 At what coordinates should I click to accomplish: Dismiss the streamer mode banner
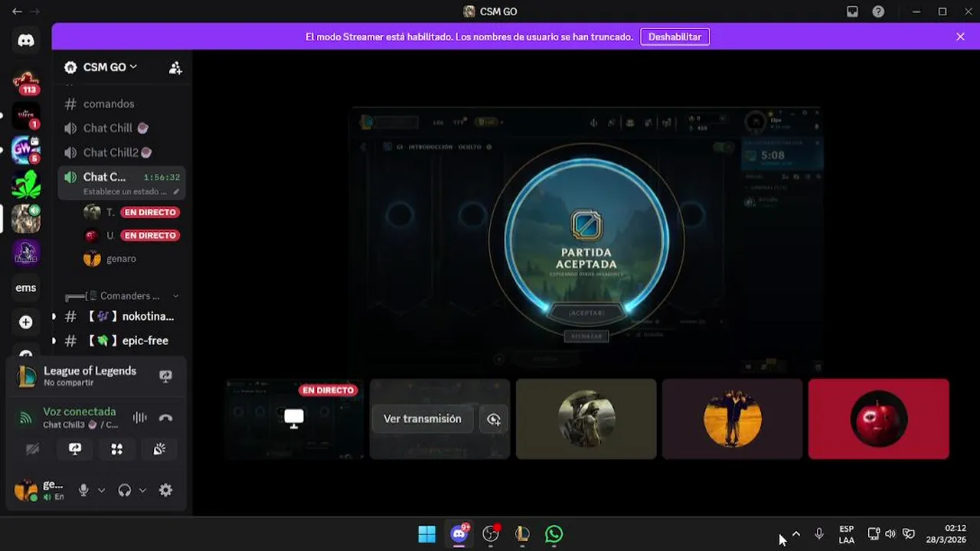pos(960,37)
